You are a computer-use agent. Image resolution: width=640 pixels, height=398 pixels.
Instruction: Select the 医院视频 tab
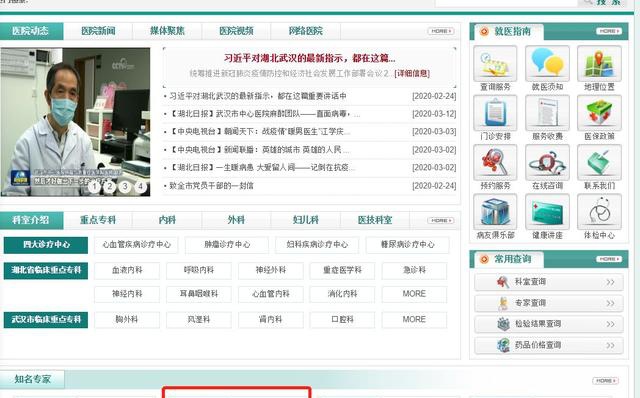[x=236, y=31]
